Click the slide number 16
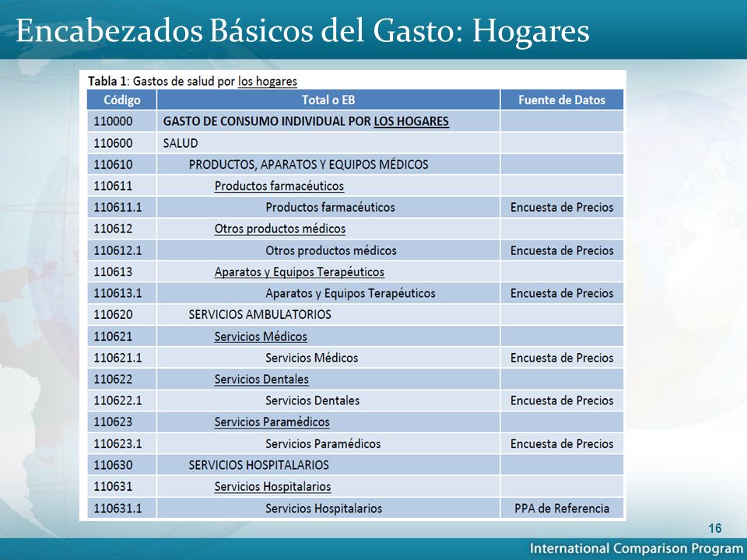 [714, 528]
